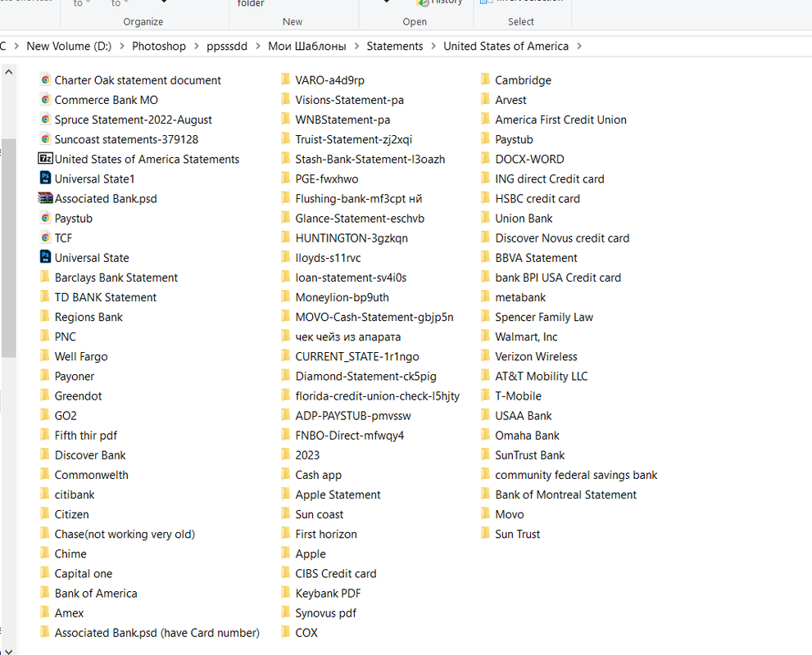The height and width of the screenshot is (655, 812).
Task: Select MOVO-Cash-Statement-gbjp5n folder
Action: tap(374, 317)
